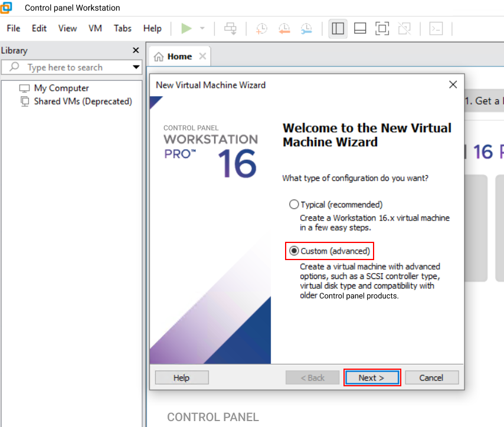Open the Tabs menu

pyautogui.click(x=123, y=28)
